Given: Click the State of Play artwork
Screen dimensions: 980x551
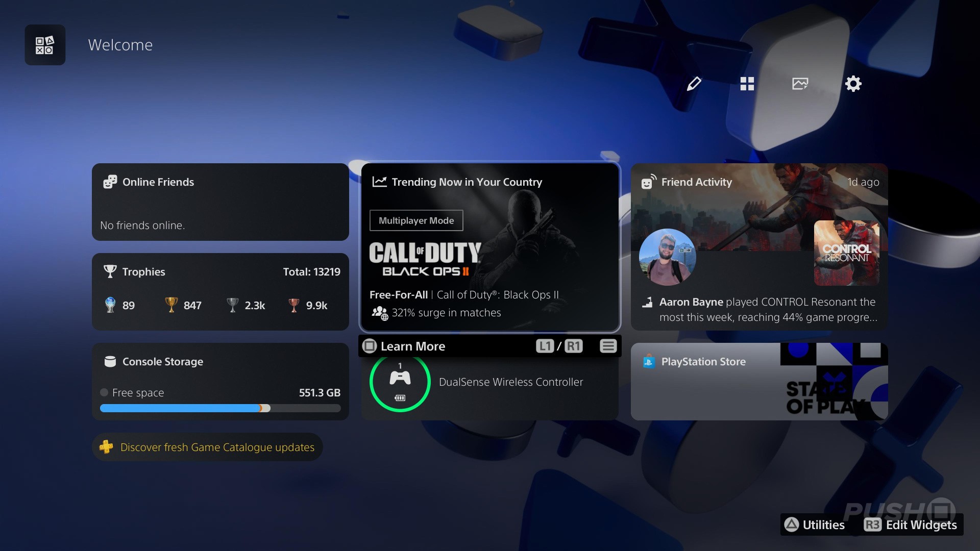Looking at the screenshot, I should [834, 382].
